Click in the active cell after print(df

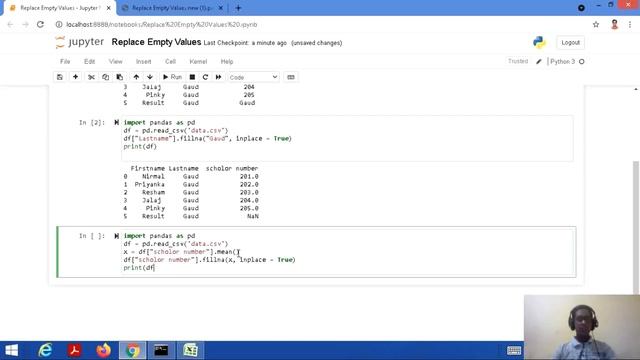click(155, 268)
